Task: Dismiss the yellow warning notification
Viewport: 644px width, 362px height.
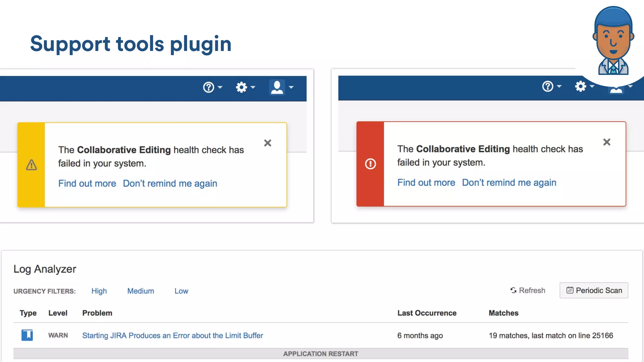Action: coord(268,143)
